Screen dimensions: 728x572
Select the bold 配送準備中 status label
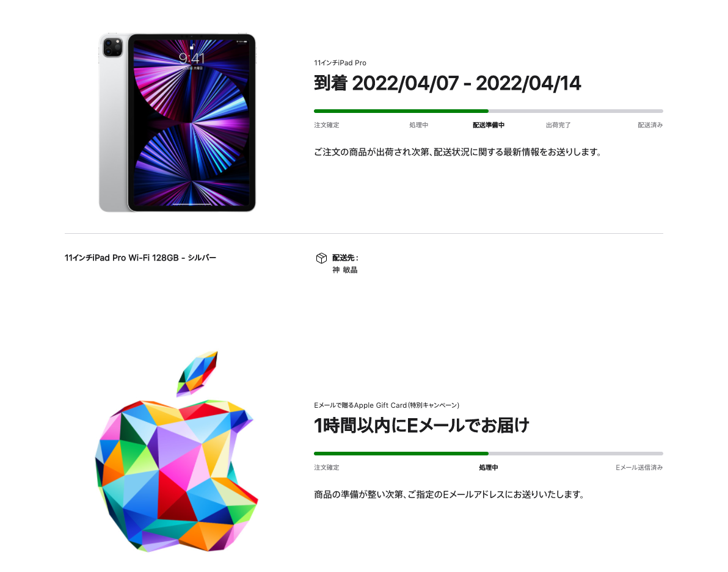[x=489, y=125]
